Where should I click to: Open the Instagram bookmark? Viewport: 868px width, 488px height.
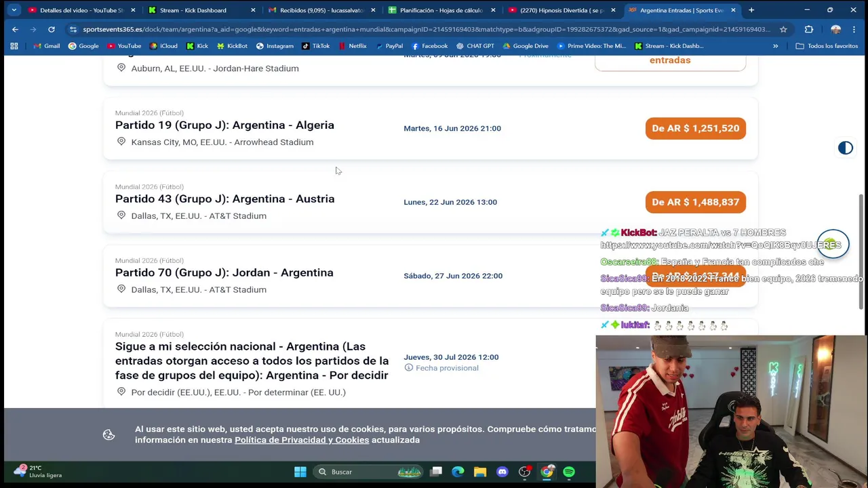[x=275, y=46]
